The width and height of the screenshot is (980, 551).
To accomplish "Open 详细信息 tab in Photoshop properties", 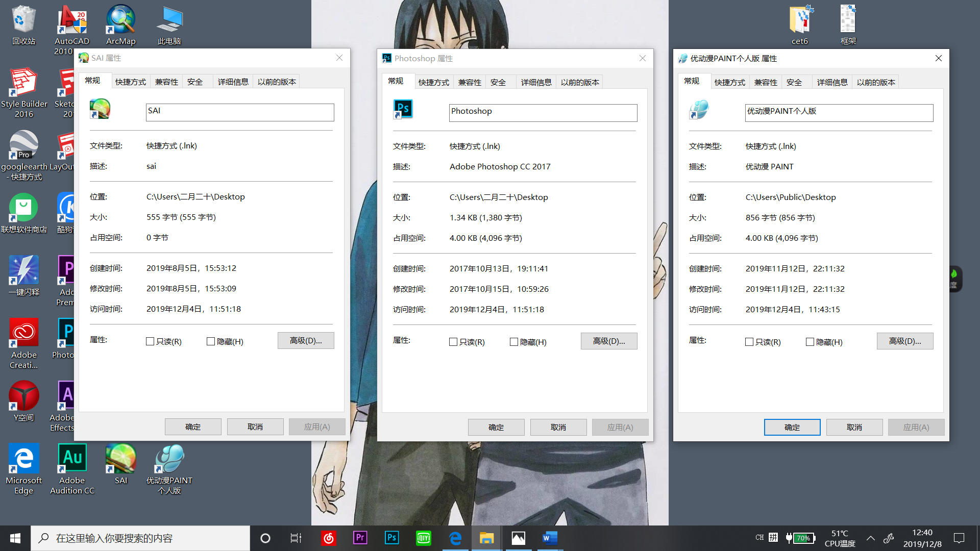I will tap(536, 82).
